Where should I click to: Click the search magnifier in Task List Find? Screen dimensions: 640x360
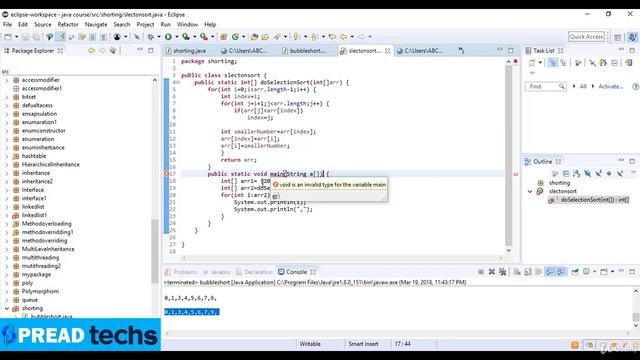pos(562,87)
